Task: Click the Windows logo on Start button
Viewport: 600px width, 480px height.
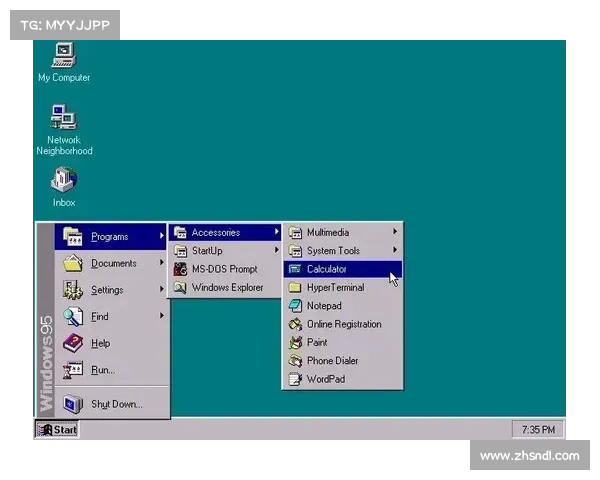Action: click(x=44, y=430)
